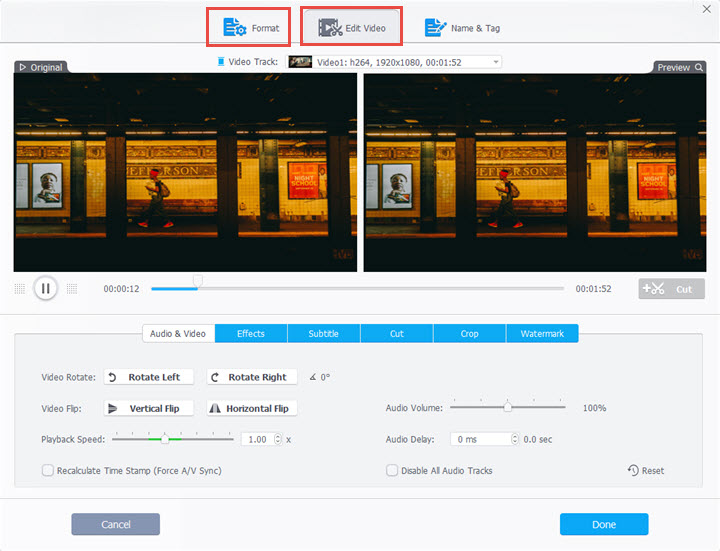This screenshot has height=551, width=720.
Task: Click the current time 00:00:12
Action: (x=121, y=289)
